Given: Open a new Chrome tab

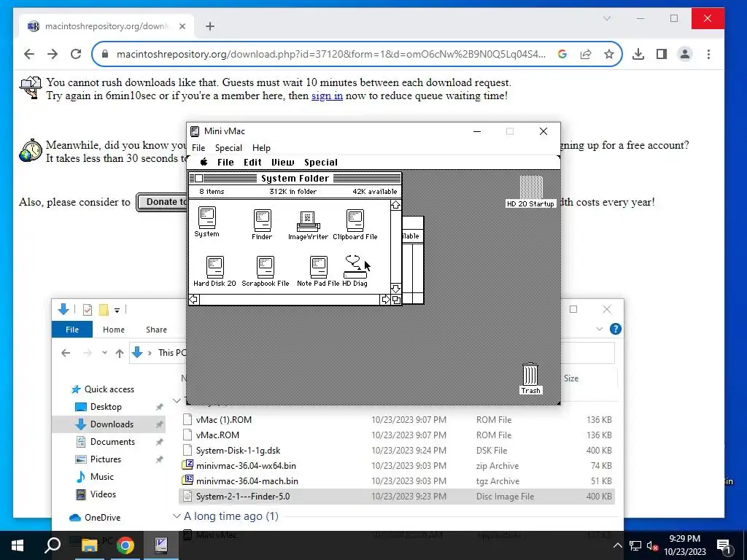Looking at the screenshot, I should tap(210, 26).
